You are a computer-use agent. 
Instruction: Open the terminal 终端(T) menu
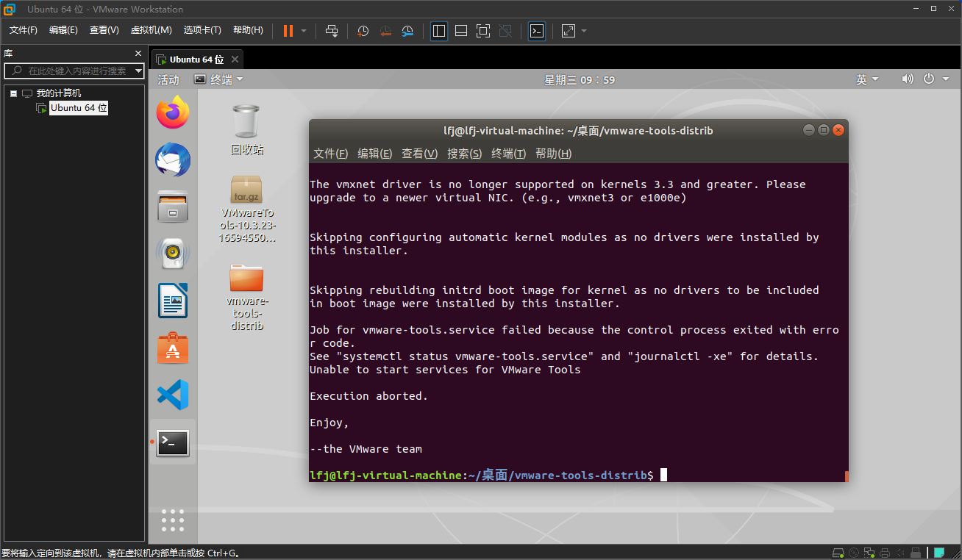pos(509,154)
